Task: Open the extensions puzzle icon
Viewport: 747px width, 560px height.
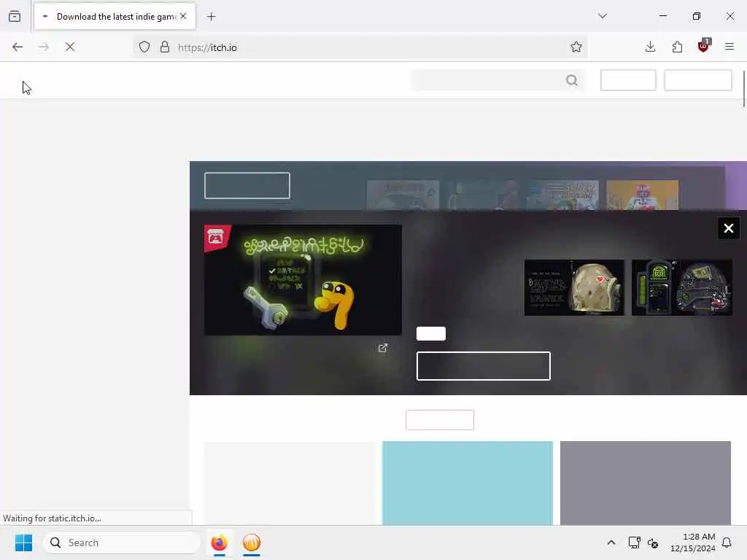Action: coord(677,47)
